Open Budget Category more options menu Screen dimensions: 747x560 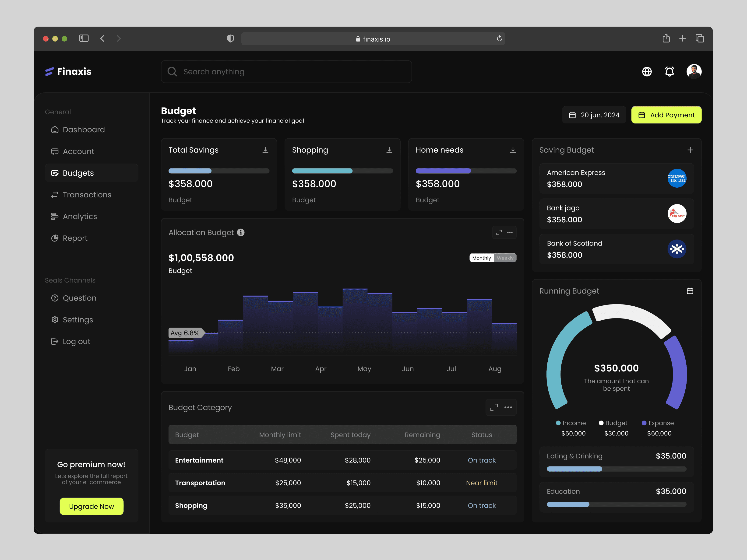click(508, 407)
